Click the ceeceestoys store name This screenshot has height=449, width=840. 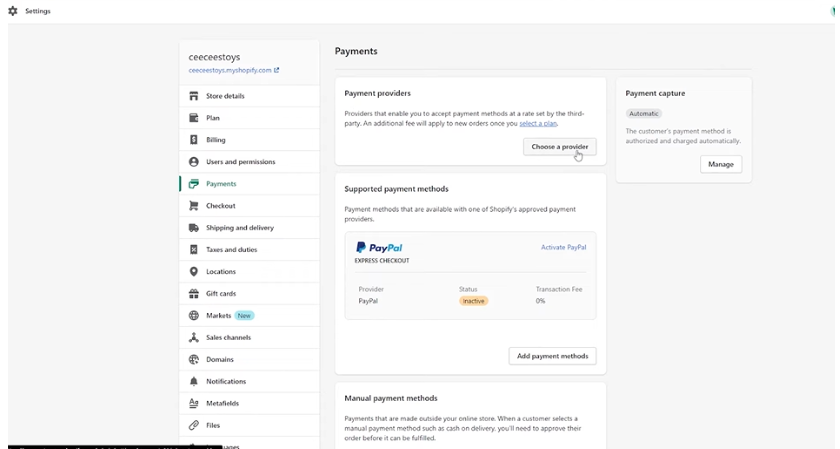pyautogui.click(x=214, y=57)
